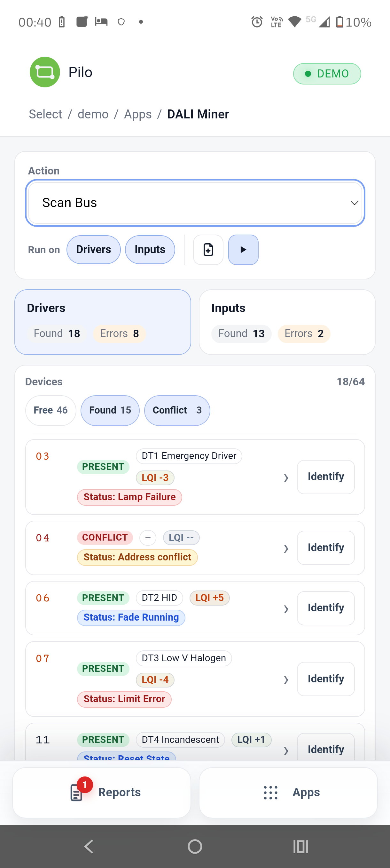The height and width of the screenshot is (868, 390).
Task: Tap the alarm clock status bar icon
Action: (x=257, y=22)
